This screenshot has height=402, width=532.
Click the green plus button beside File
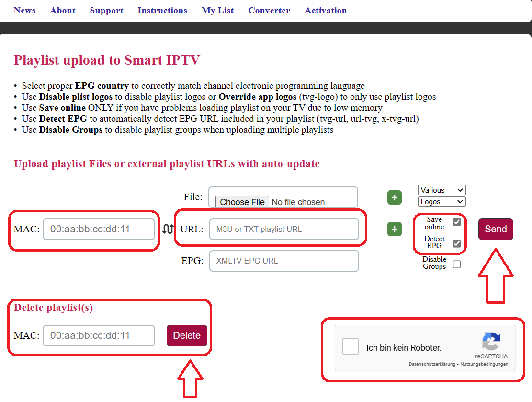pyautogui.click(x=394, y=197)
